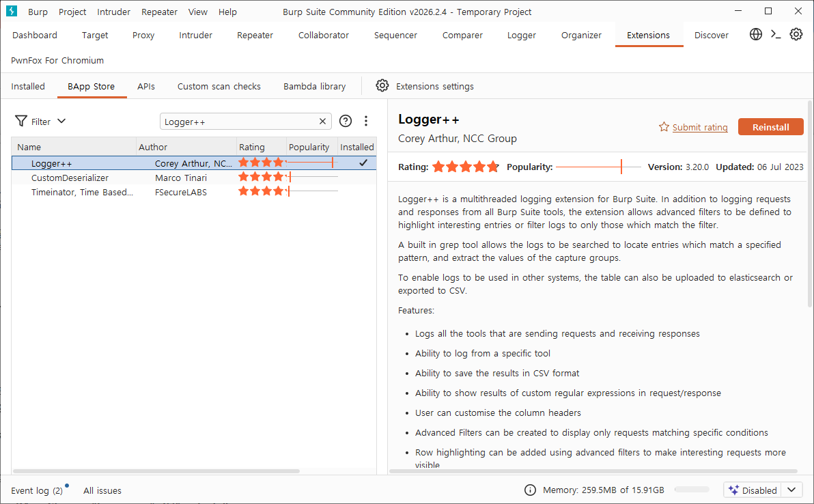Open the Custom scan checks sub-tab
This screenshot has width=814, height=504.
pyautogui.click(x=219, y=86)
